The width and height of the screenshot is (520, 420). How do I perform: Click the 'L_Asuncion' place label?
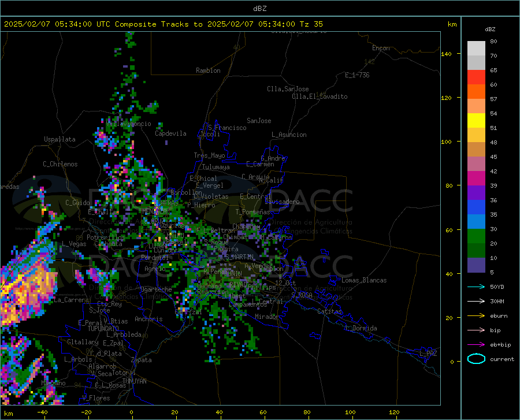coord(289,135)
